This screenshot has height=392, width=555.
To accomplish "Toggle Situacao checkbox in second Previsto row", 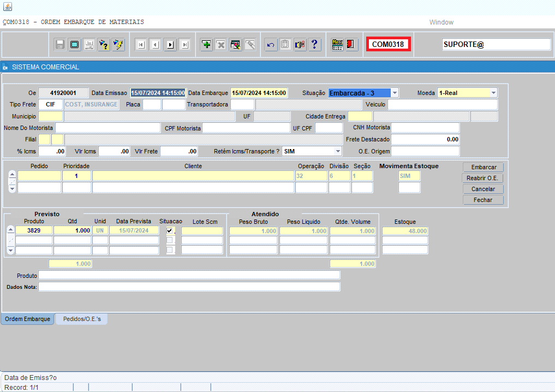I will (170, 240).
